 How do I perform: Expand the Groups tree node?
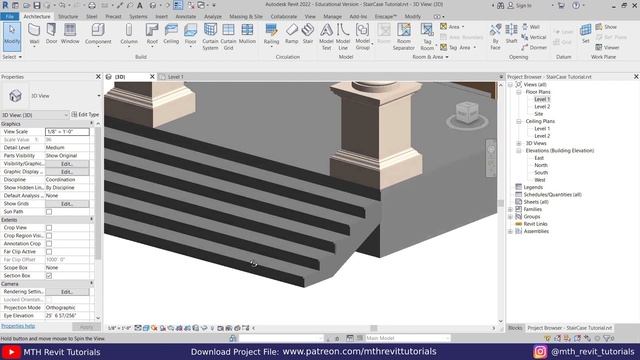(x=510, y=217)
